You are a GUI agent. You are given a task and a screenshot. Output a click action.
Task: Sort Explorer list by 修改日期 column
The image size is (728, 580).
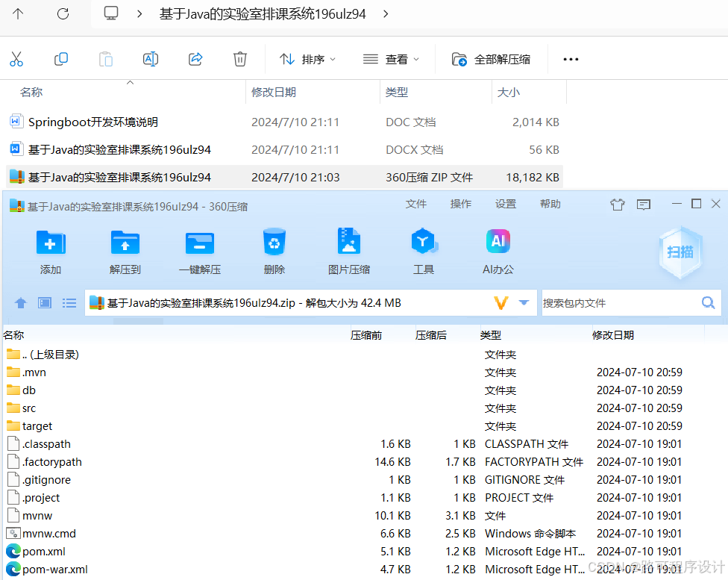(274, 92)
